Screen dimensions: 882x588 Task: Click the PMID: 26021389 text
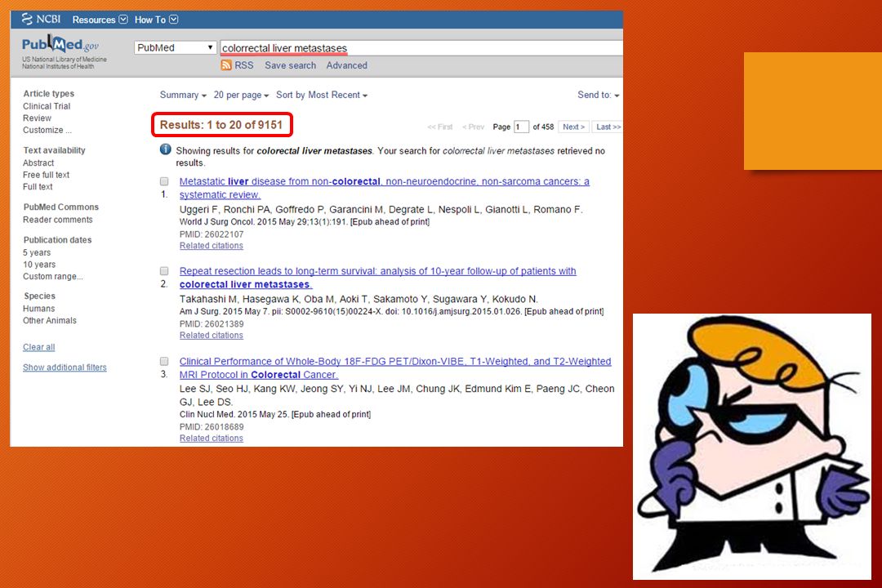212,323
